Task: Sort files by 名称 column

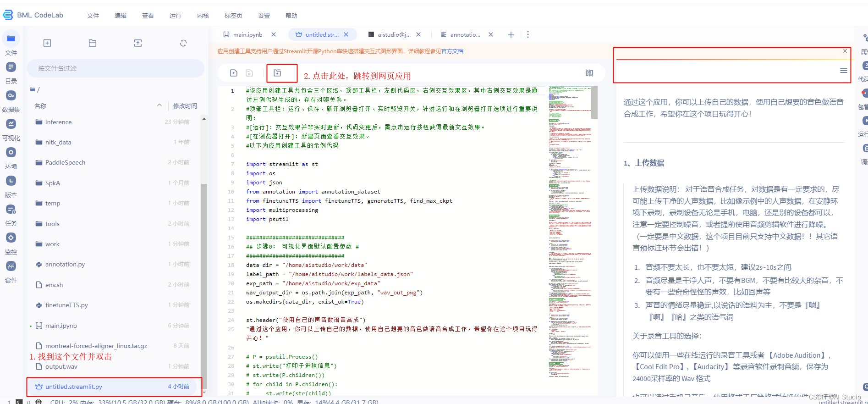Action: point(40,106)
